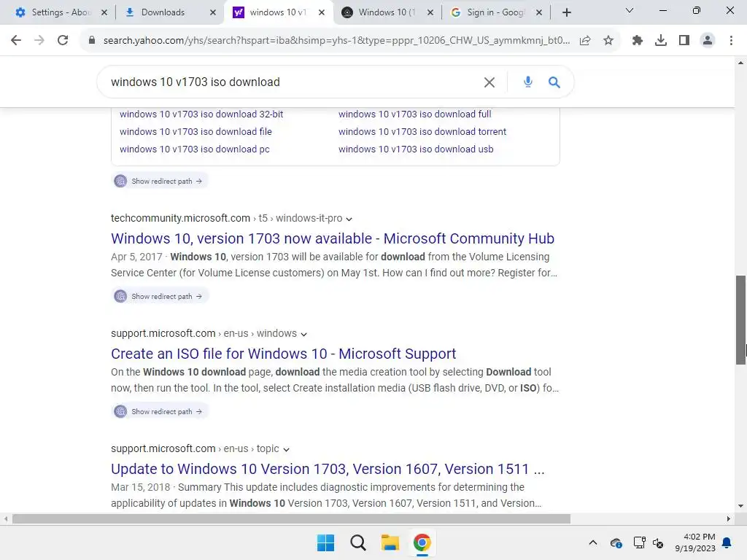The width and height of the screenshot is (747, 560).
Task: Click the address bar URL
Action: 336,41
